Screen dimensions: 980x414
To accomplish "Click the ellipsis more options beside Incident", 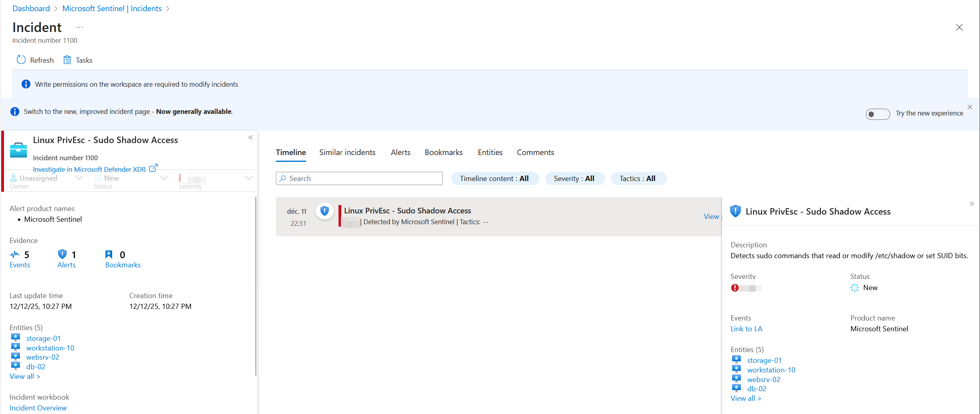I will [79, 27].
